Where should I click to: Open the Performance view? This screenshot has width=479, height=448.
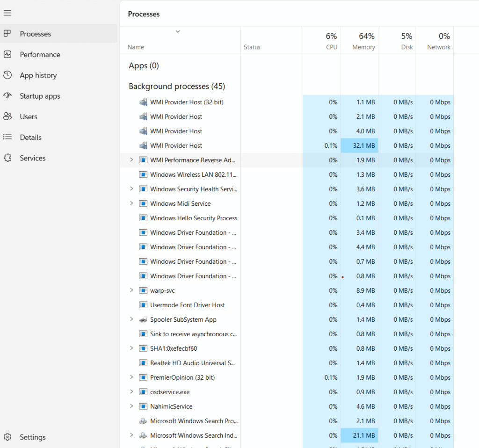(x=40, y=54)
